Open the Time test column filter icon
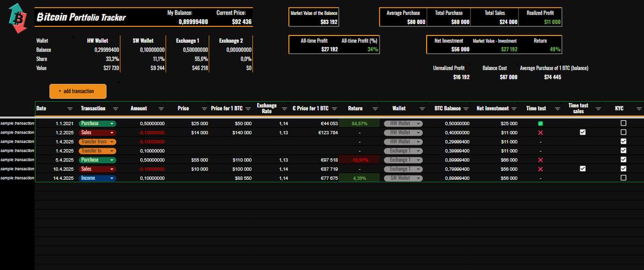Image resolution: width=644 pixels, height=270 pixels. (558, 108)
